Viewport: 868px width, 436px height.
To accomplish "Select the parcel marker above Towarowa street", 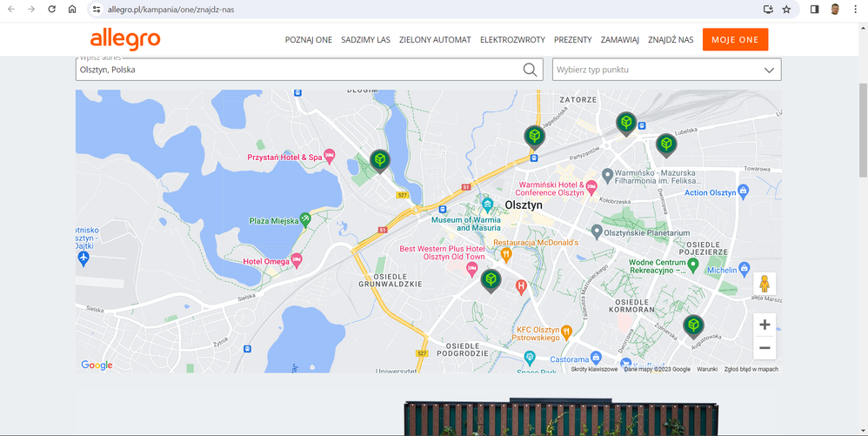I will (666, 145).
